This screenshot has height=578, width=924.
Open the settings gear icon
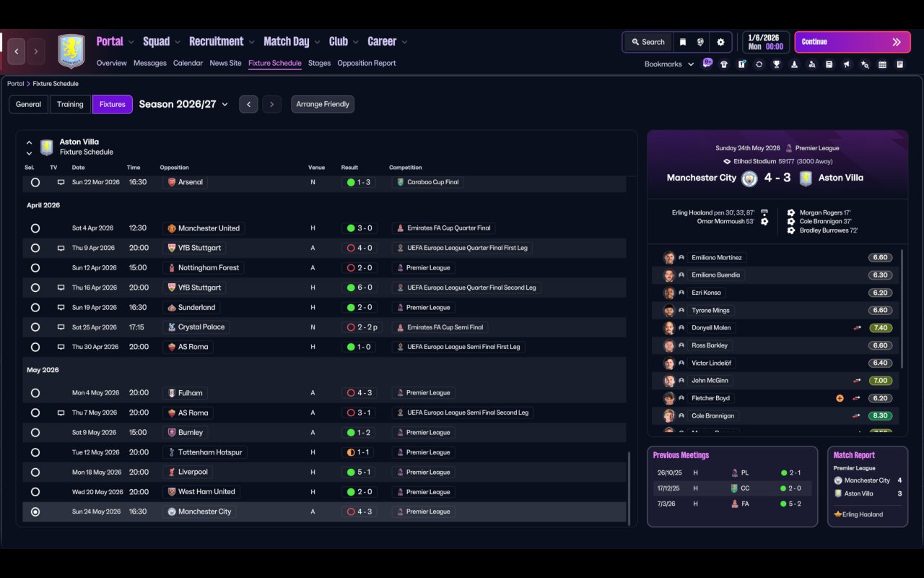pos(720,42)
